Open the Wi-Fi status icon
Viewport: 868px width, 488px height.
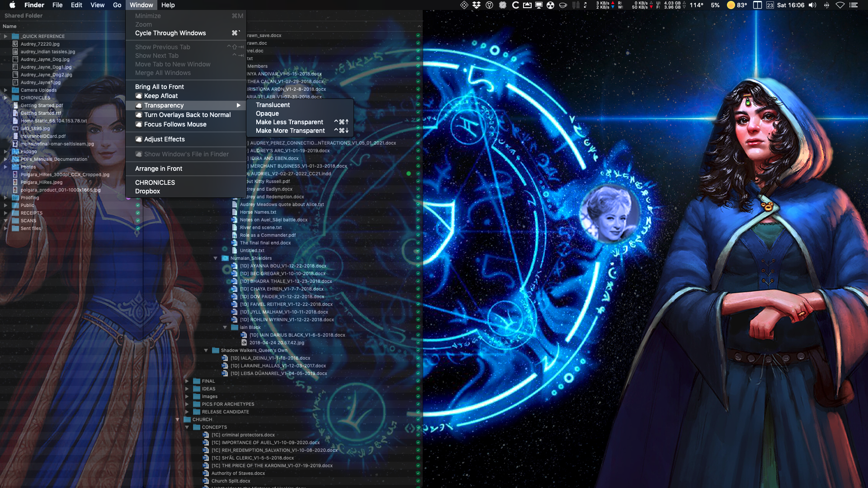(x=840, y=5)
